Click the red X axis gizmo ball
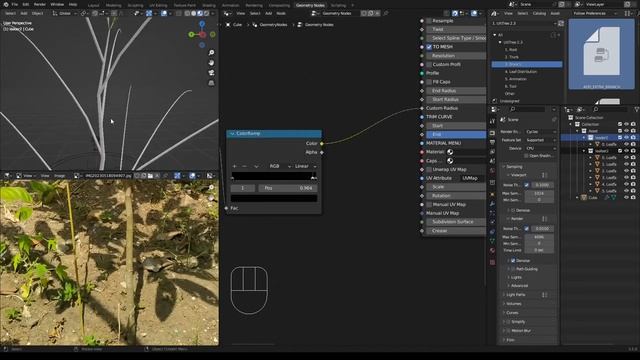This screenshot has height=360, width=640. click(202, 35)
